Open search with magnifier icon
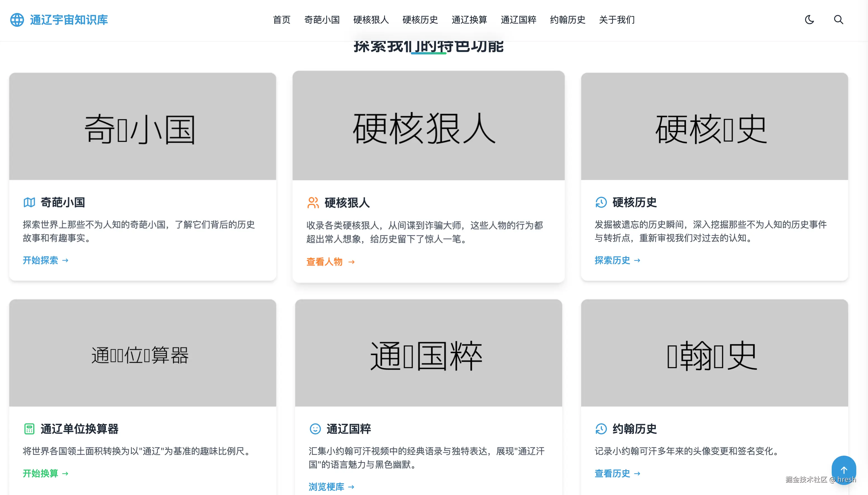 pyautogui.click(x=838, y=20)
